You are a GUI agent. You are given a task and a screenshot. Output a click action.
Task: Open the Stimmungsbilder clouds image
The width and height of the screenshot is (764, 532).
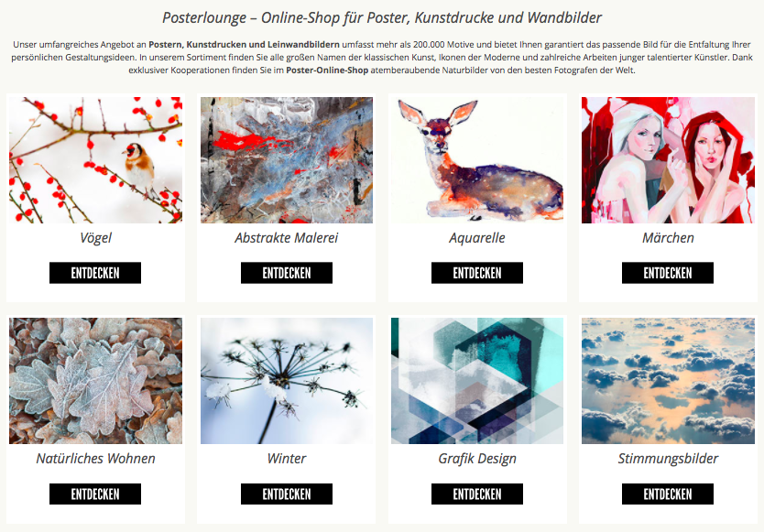[x=668, y=381]
